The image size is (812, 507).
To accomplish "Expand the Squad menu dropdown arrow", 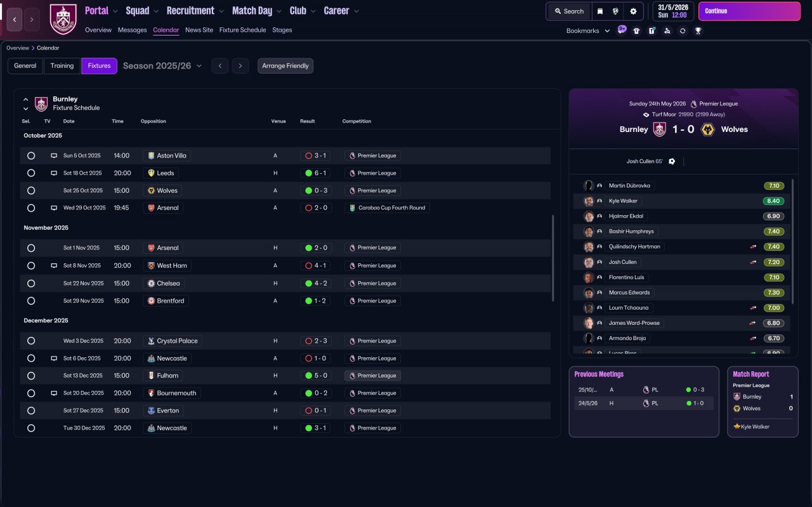I will pos(156,11).
